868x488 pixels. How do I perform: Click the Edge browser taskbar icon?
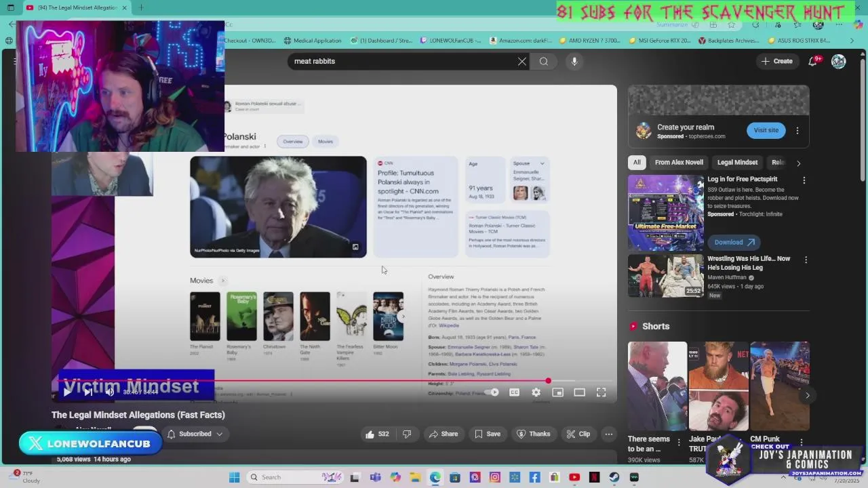pos(435,477)
